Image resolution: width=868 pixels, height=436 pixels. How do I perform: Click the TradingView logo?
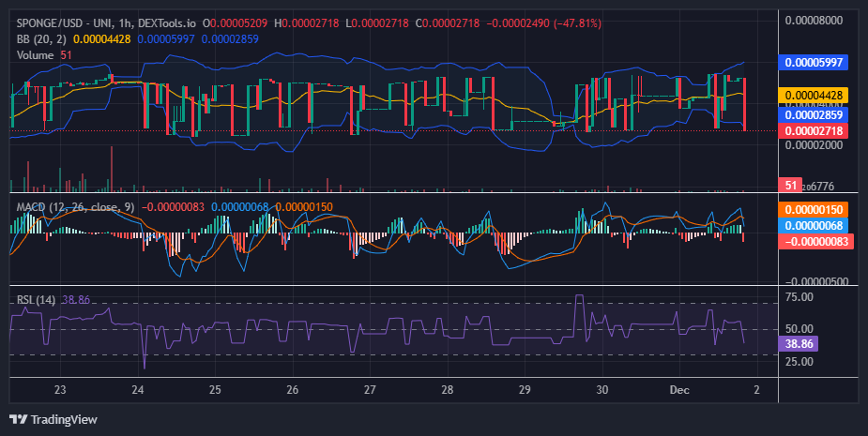[18, 419]
